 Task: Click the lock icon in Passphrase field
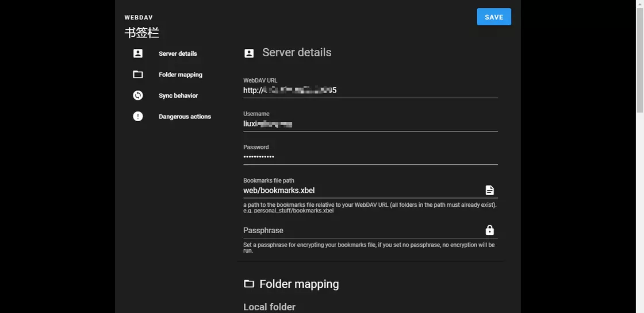pos(489,230)
